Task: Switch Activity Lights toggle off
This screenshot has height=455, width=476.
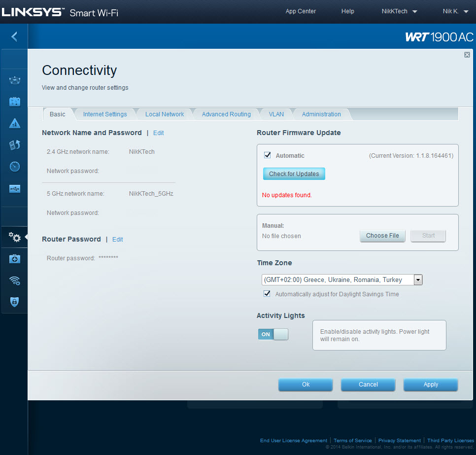Action: [273, 334]
